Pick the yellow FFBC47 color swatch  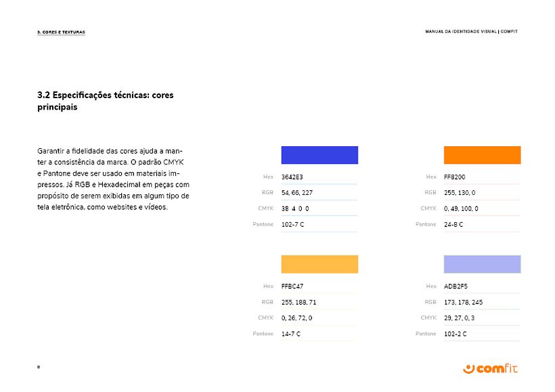(x=319, y=264)
